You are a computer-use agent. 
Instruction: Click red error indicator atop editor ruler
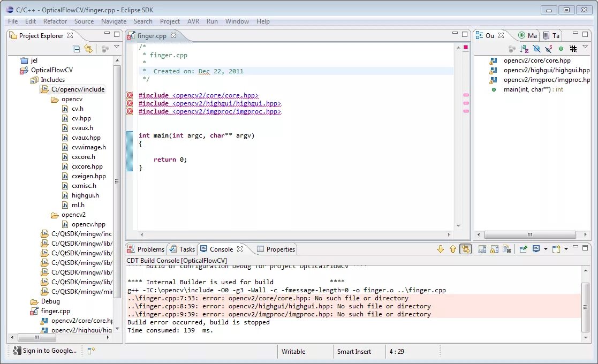pyautogui.click(x=466, y=47)
